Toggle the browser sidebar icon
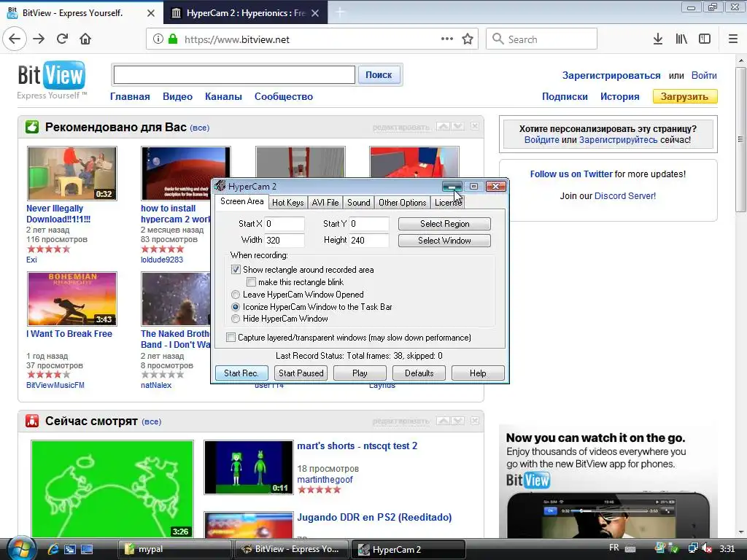The width and height of the screenshot is (747, 560). [x=705, y=39]
